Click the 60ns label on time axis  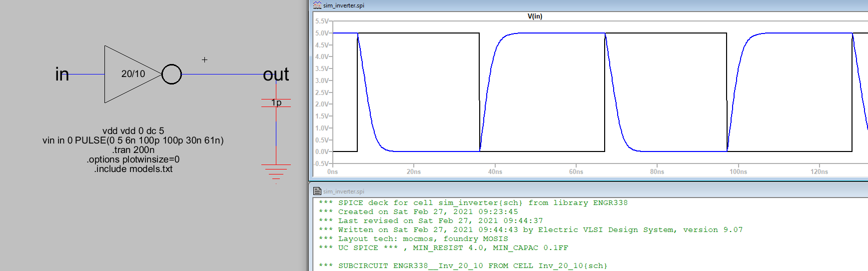pos(576,171)
